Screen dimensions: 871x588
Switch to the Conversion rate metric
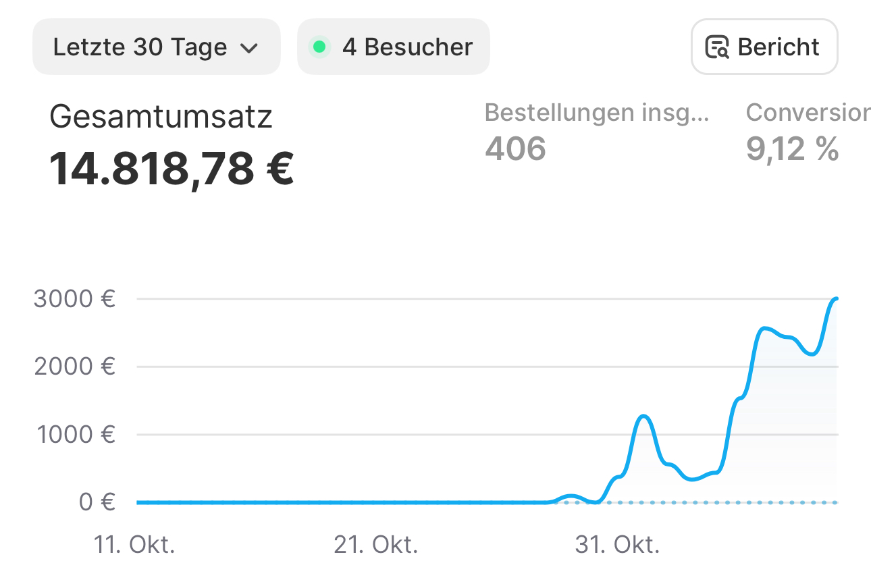click(x=808, y=113)
